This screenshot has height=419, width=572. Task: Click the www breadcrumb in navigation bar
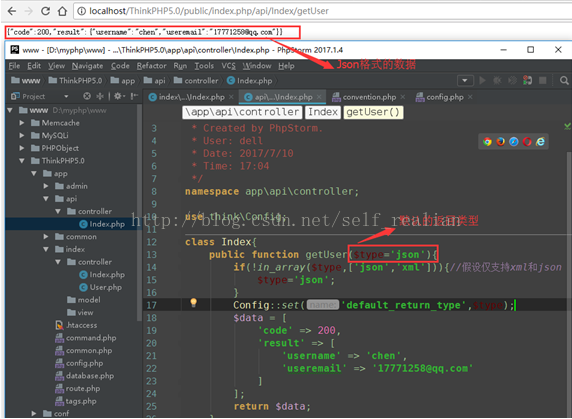click(26, 80)
